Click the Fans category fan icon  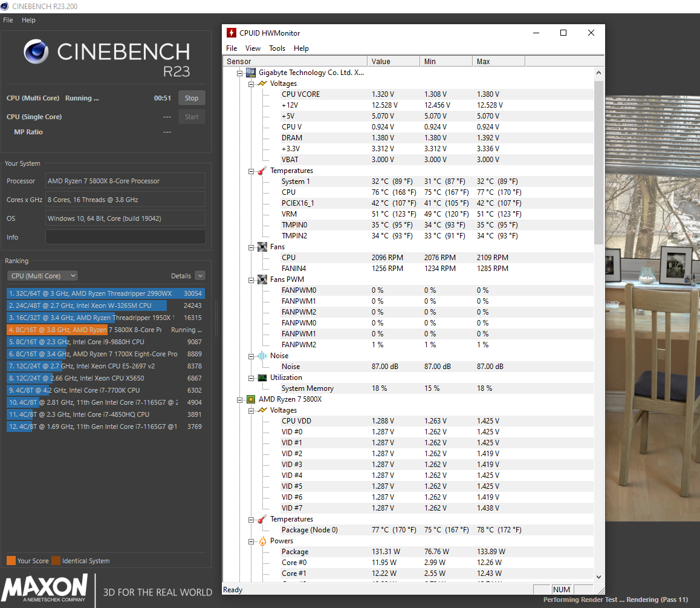(262, 247)
